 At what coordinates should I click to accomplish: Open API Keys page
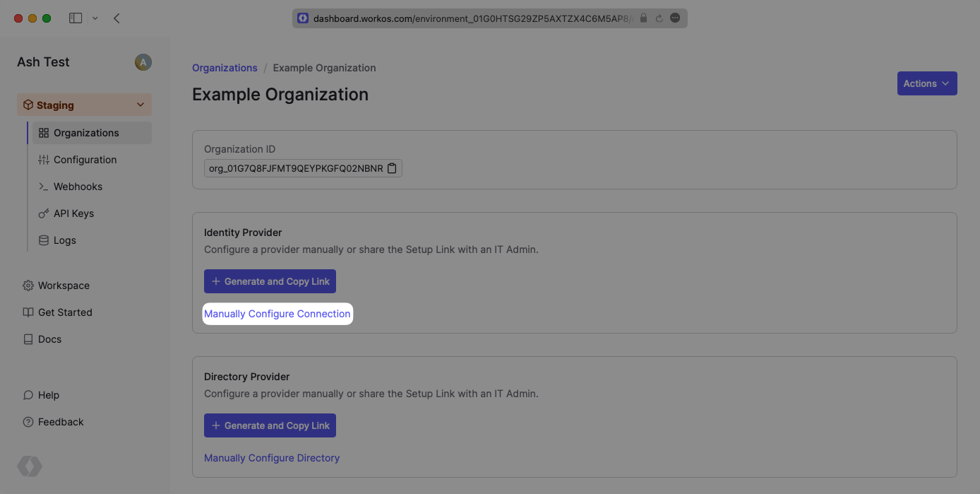73,213
